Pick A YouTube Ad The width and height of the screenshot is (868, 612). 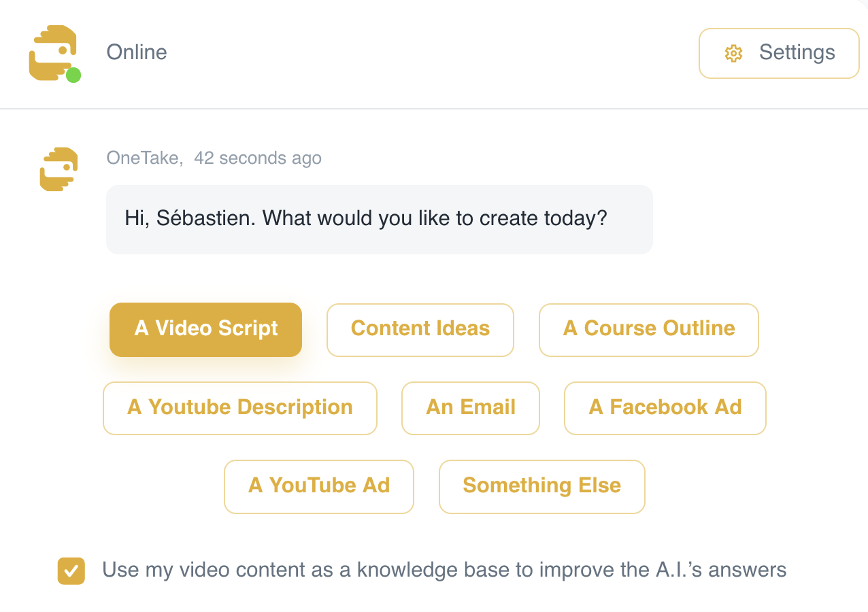pyautogui.click(x=318, y=486)
